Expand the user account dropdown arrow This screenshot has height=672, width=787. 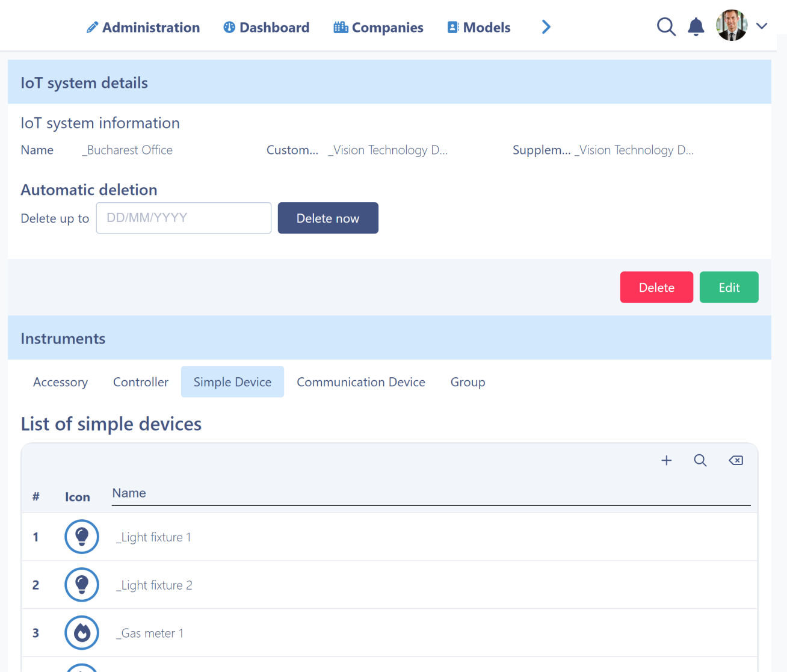[762, 26]
